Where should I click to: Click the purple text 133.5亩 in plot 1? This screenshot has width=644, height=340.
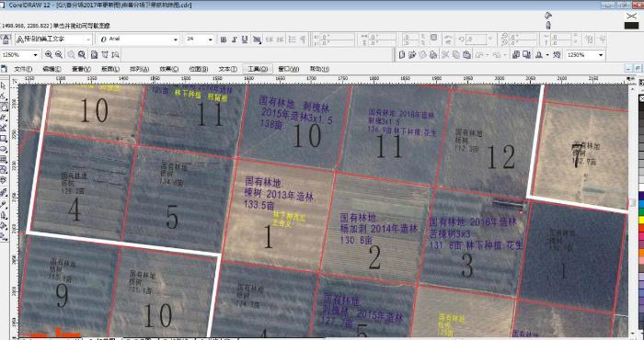(259, 204)
